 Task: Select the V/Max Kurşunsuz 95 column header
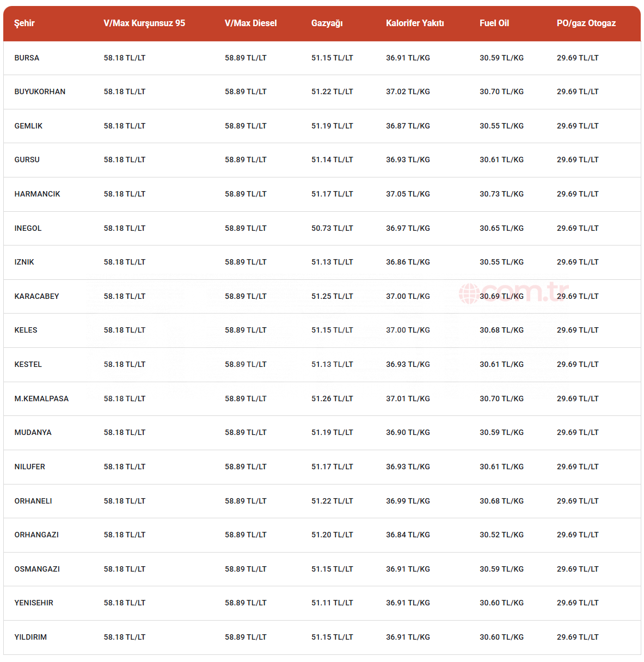pyautogui.click(x=144, y=23)
